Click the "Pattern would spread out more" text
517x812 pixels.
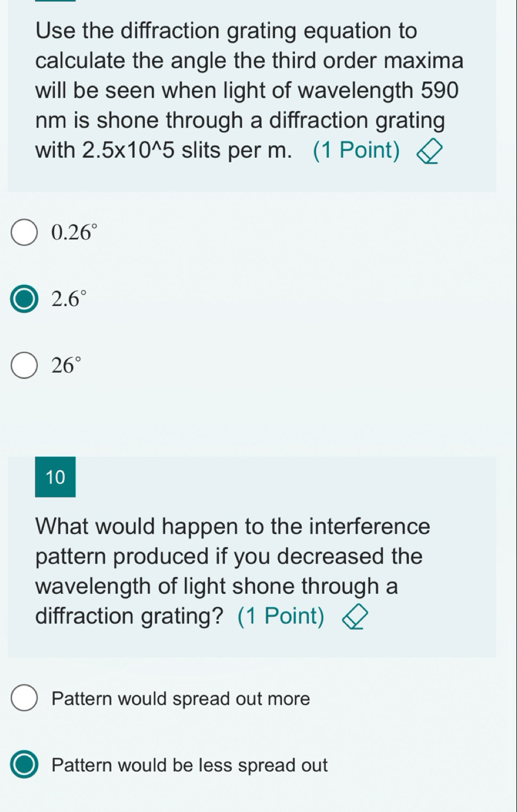click(x=180, y=699)
